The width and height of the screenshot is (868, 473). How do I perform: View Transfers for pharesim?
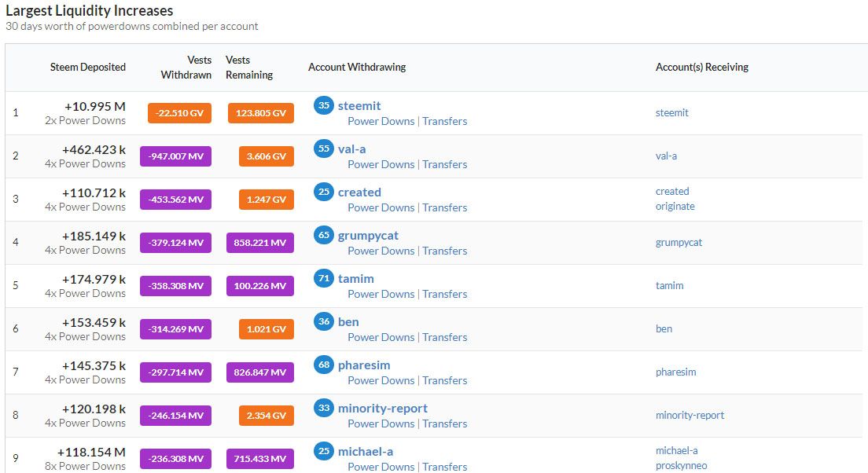[x=444, y=380]
